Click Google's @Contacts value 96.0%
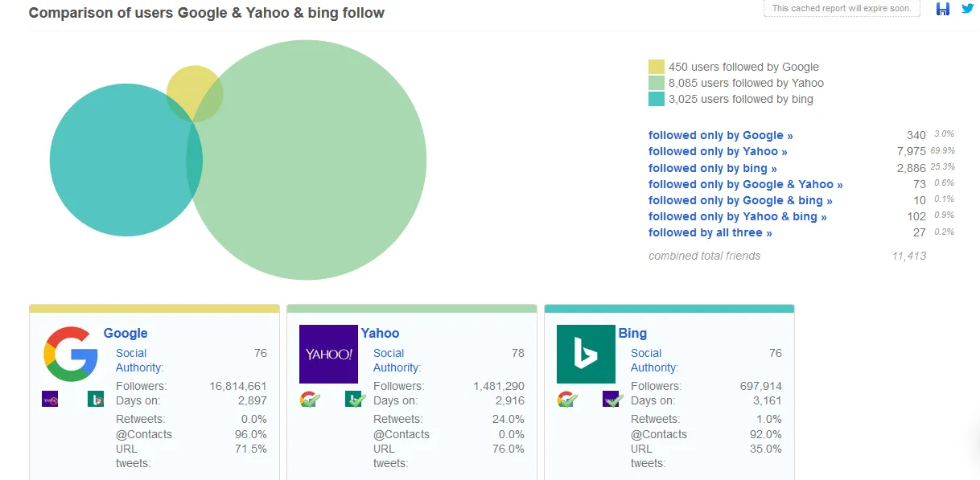This screenshot has width=980, height=480. tap(251, 434)
